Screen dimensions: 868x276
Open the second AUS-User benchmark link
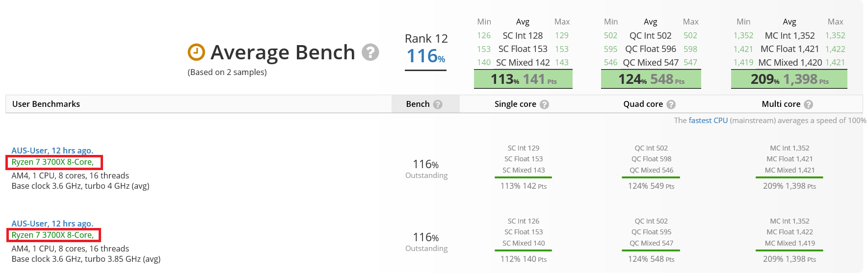click(x=52, y=224)
